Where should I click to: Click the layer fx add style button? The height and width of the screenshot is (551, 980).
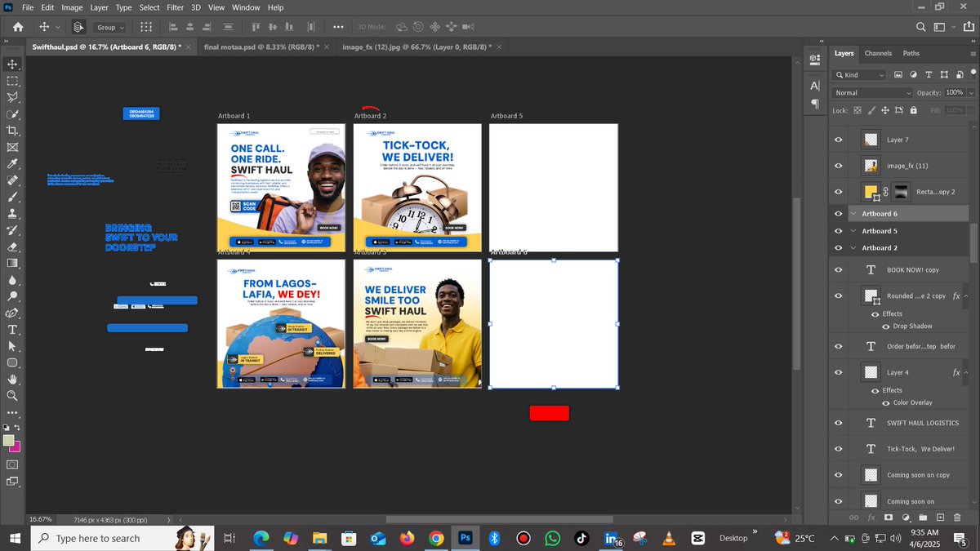[871, 518]
